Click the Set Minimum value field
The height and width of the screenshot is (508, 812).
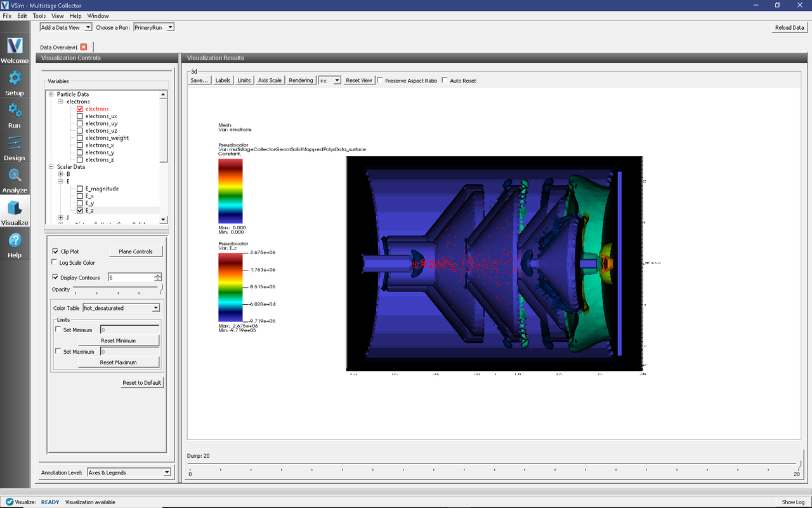coord(129,330)
